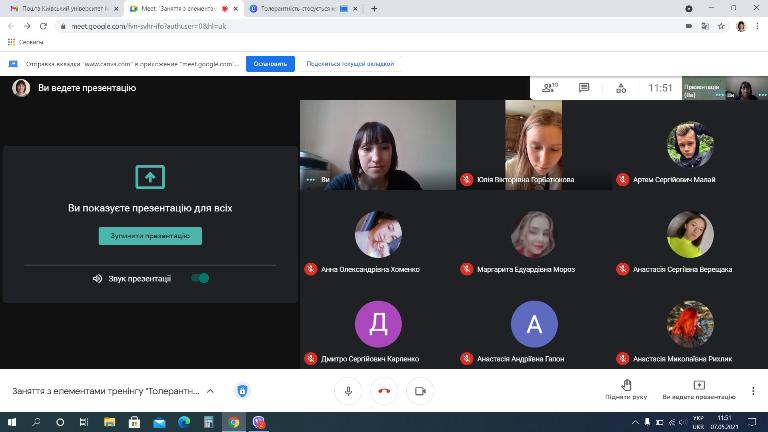Select your own video tile labeled Ви
This screenshot has height=432, width=768.
378,145
